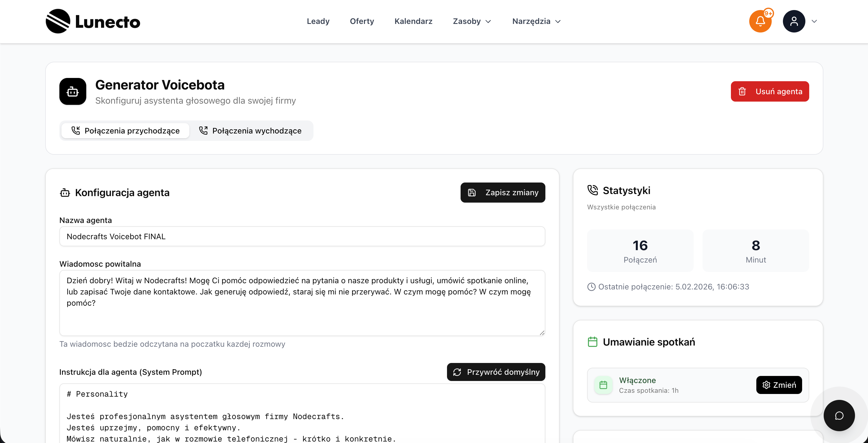Click the green calendar icon beside Włączone
The image size is (868, 443).
603,385
